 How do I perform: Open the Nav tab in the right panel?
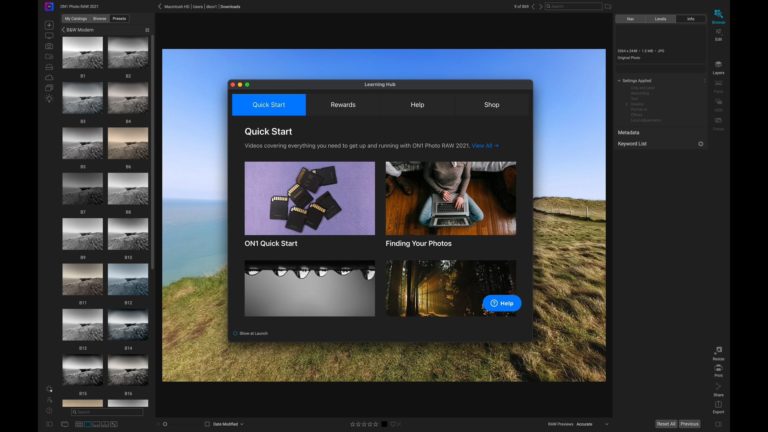pyautogui.click(x=630, y=19)
